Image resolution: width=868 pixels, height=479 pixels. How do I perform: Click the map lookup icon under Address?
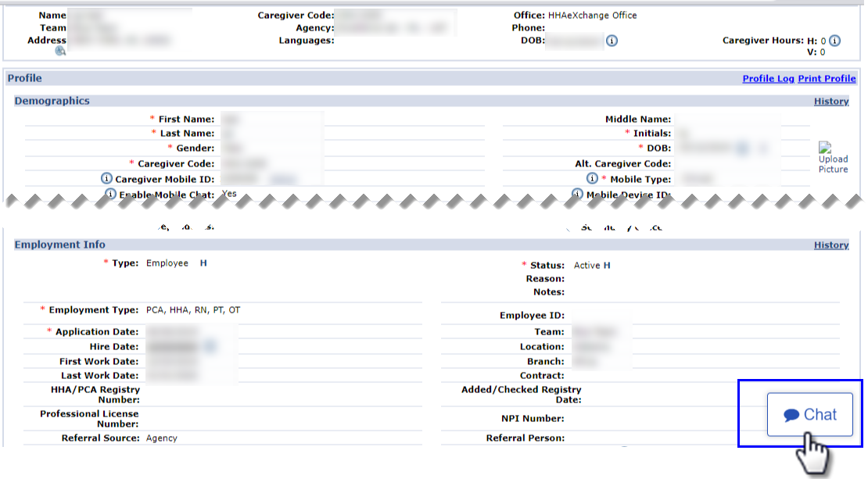60,52
